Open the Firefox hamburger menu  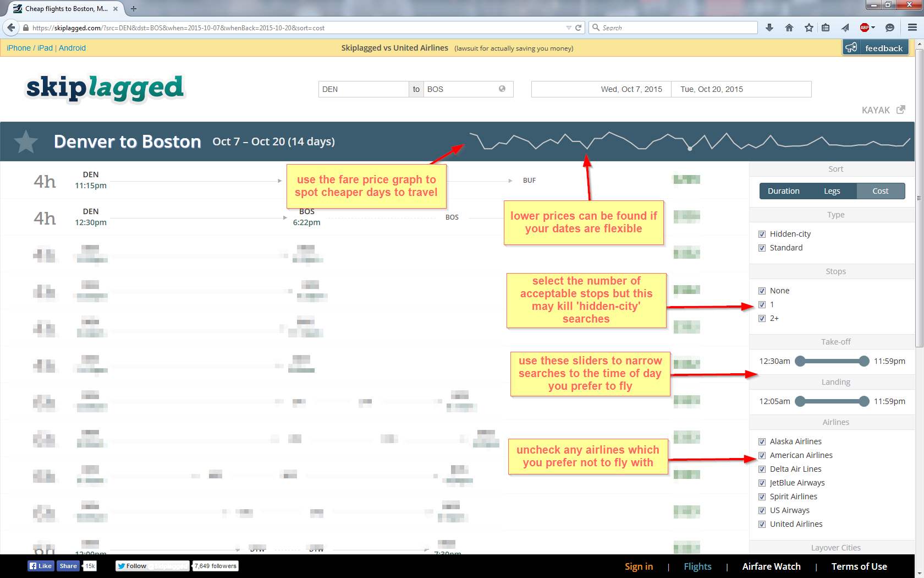click(x=912, y=28)
